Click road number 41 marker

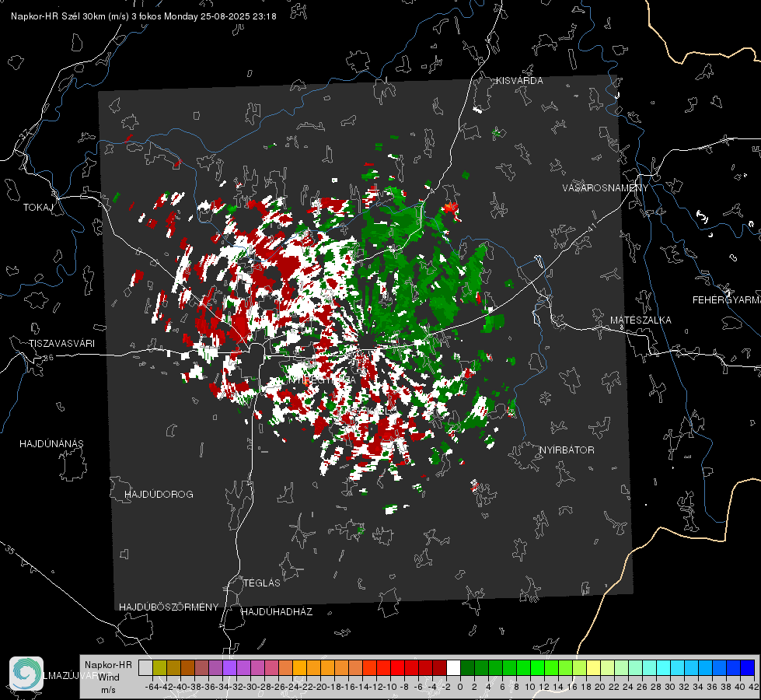[592, 227]
